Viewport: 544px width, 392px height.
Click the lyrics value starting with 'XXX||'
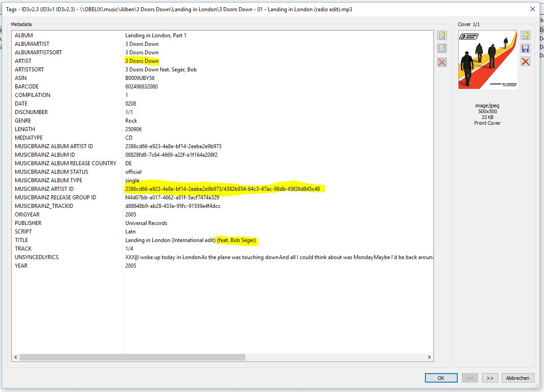pos(279,257)
